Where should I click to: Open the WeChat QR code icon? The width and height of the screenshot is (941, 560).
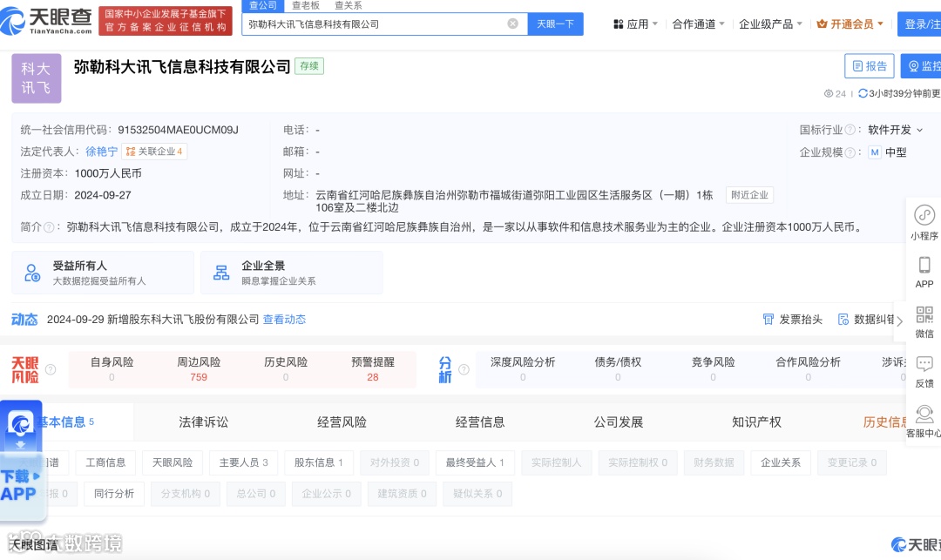point(924,314)
